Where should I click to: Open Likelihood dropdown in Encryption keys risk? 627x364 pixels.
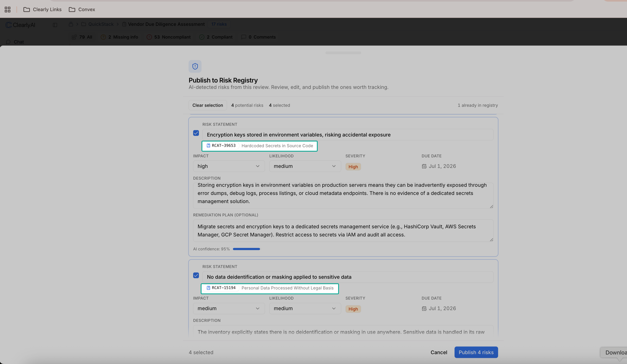tap(305, 166)
